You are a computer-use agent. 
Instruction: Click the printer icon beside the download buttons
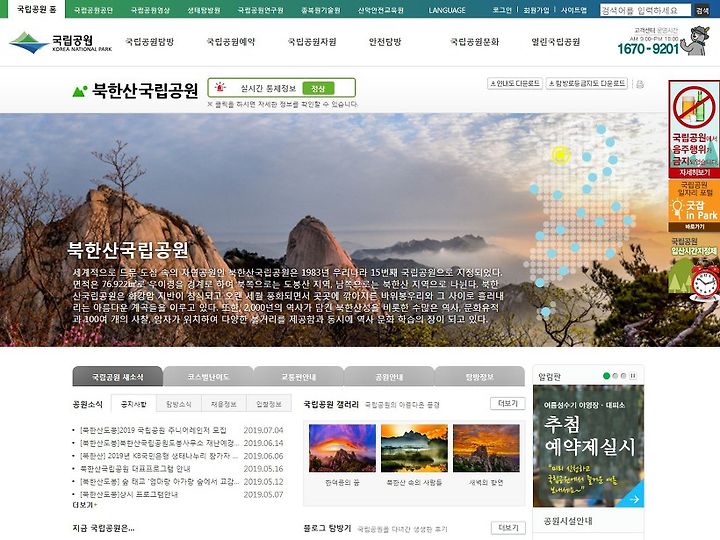(640, 84)
